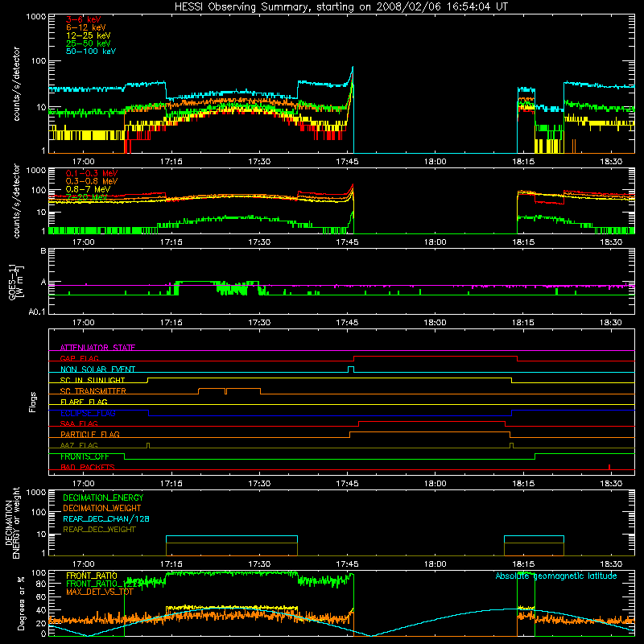The image size is (644, 644).
Task: Click the yellow FRONT_RATIO legend label
Action: click(92, 576)
